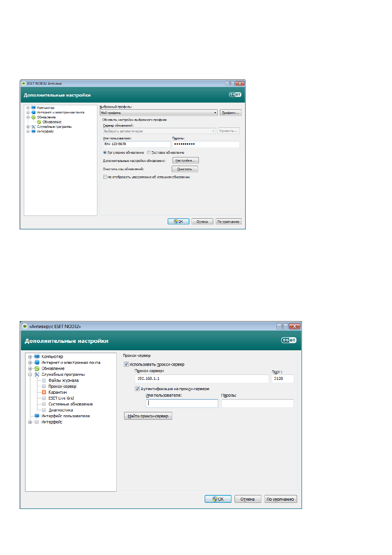The height and width of the screenshot is (555, 392).
Task: Click Служебные программы tools icon, update window
Action: (x=34, y=127)
